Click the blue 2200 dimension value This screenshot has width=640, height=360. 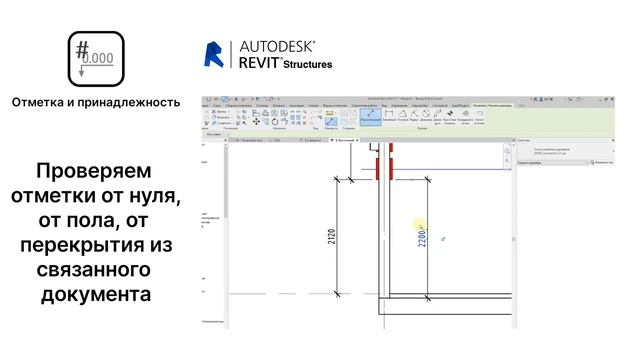pyautogui.click(x=422, y=238)
